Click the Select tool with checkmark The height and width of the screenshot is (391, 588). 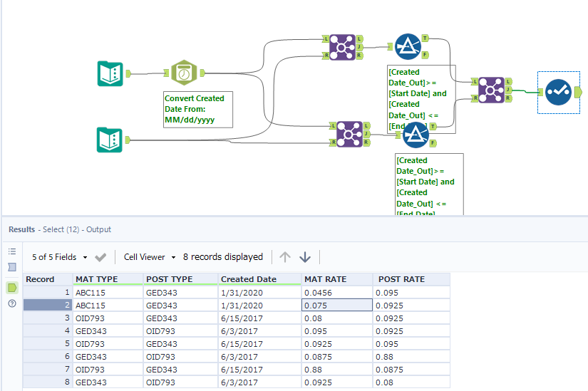click(559, 92)
